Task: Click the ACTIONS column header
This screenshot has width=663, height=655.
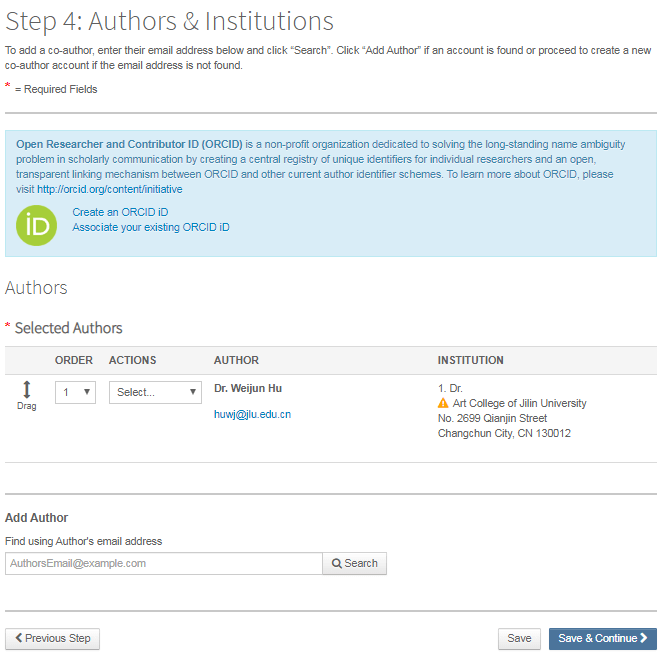Action: [x=132, y=360]
